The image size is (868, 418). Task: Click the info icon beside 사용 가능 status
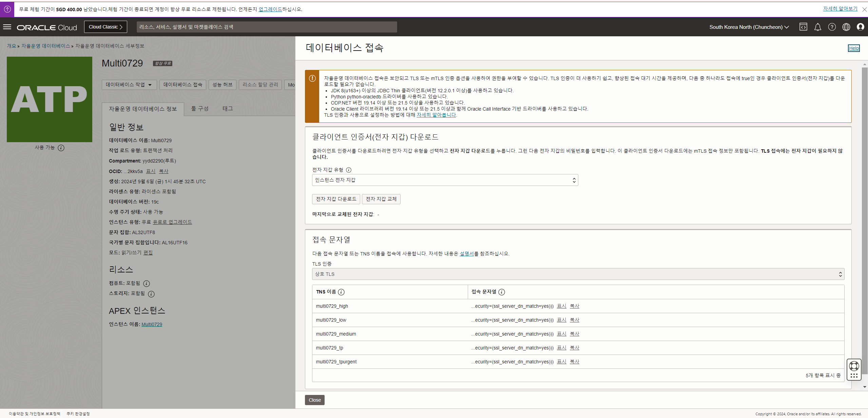coord(61,148)
